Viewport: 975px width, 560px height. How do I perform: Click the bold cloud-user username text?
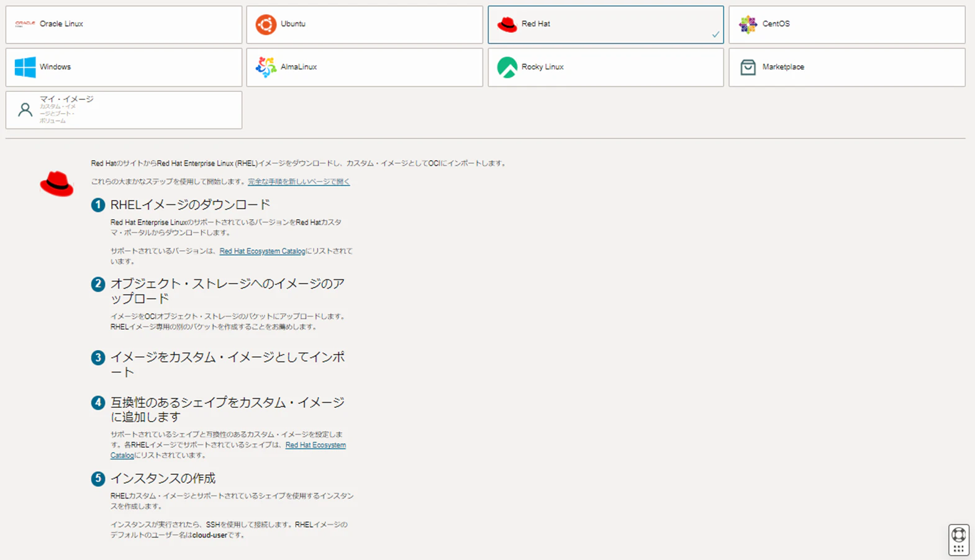tap(209, 535)
